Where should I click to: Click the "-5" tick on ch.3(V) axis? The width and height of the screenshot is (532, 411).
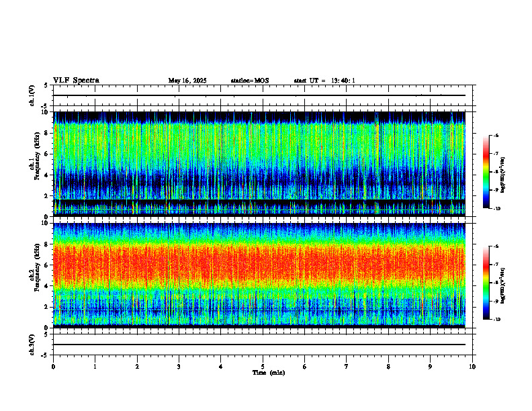coord(46,355)
